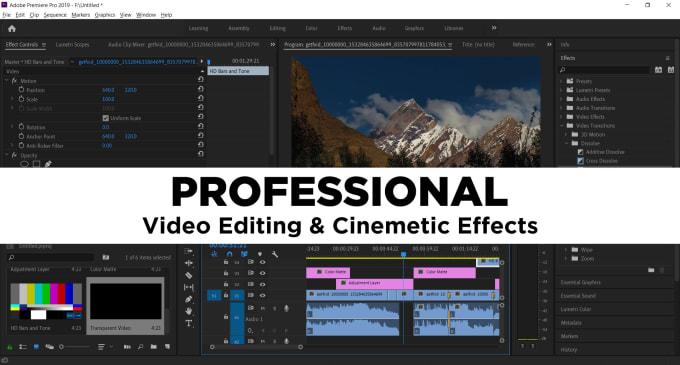Toggle eye on bottom video track
Screen dimensions: 680x365
(x=262, y=296)
